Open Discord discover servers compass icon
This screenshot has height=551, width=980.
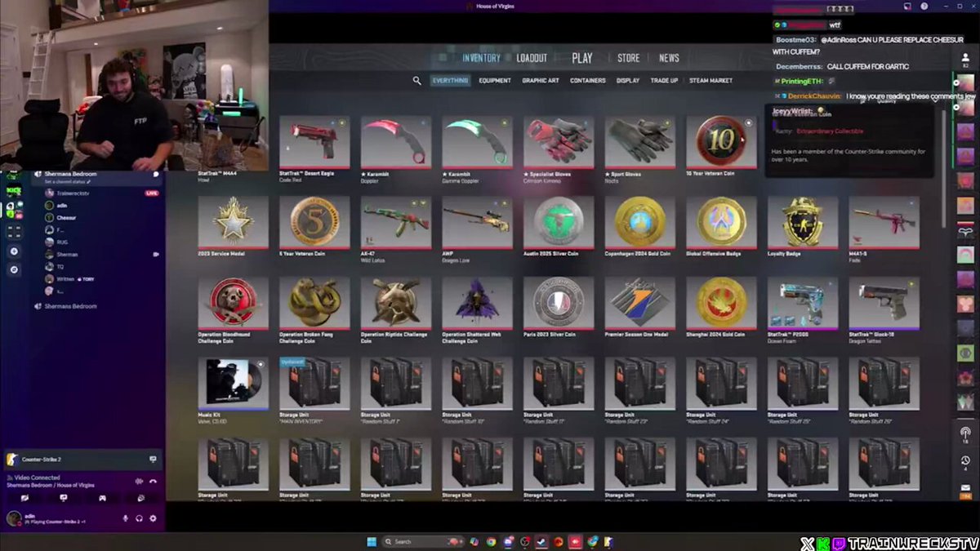(13, 271)
